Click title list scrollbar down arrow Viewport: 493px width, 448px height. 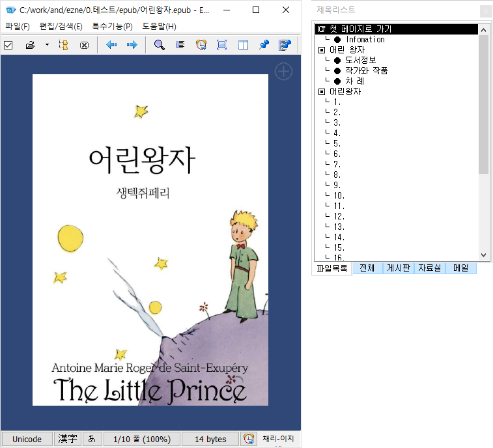(x=484, y=255)
